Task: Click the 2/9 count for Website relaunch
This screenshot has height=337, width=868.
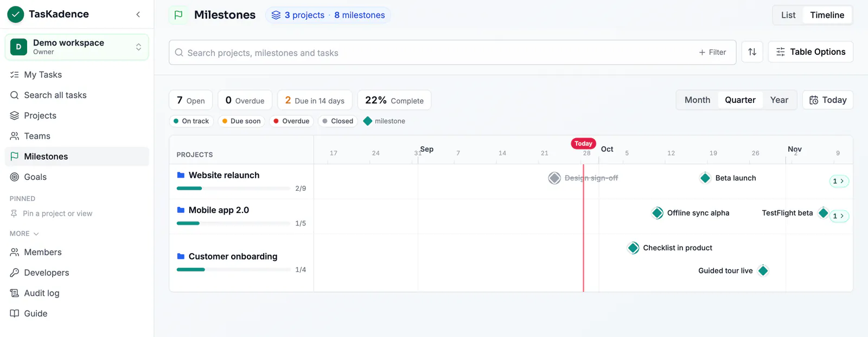Action: pos(301,189)
